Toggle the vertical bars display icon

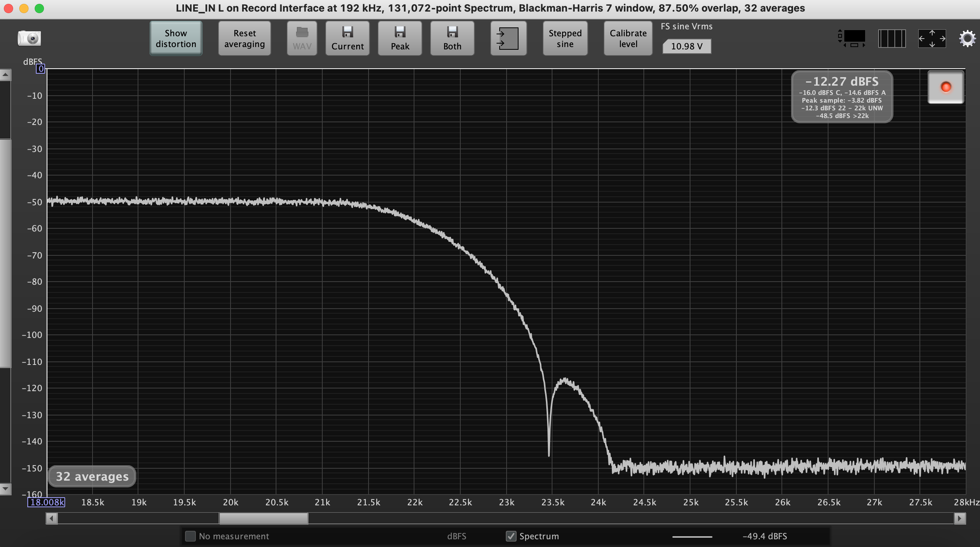pos(892,39)
